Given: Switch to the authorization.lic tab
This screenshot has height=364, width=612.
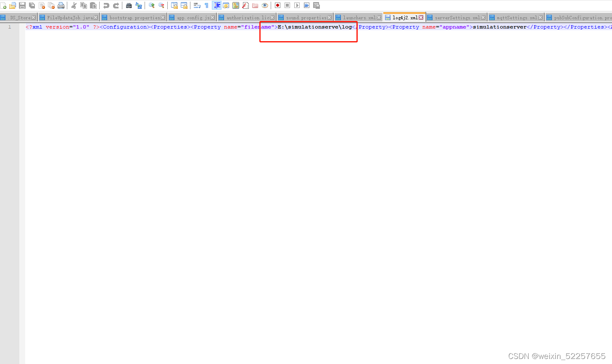Looking at the screenshot, I should pos(247,18).
